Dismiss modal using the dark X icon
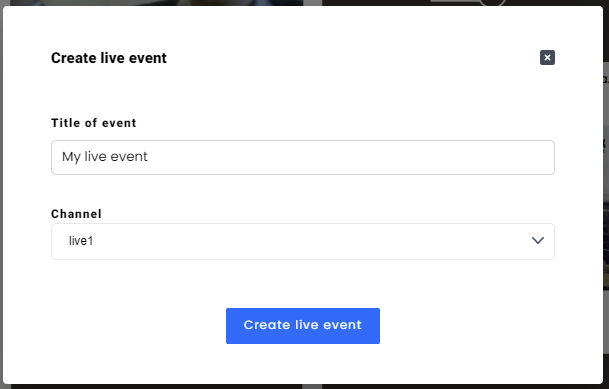 547,57
